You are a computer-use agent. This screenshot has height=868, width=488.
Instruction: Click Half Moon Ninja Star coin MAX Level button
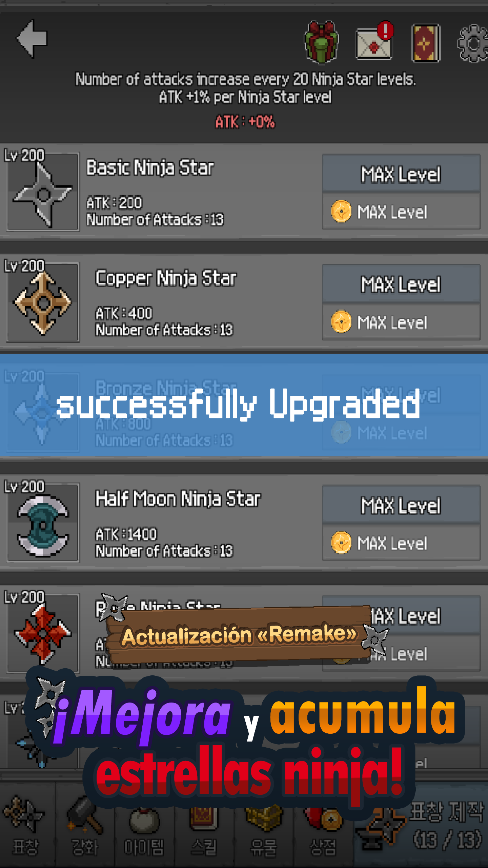[x=401, y=543]
